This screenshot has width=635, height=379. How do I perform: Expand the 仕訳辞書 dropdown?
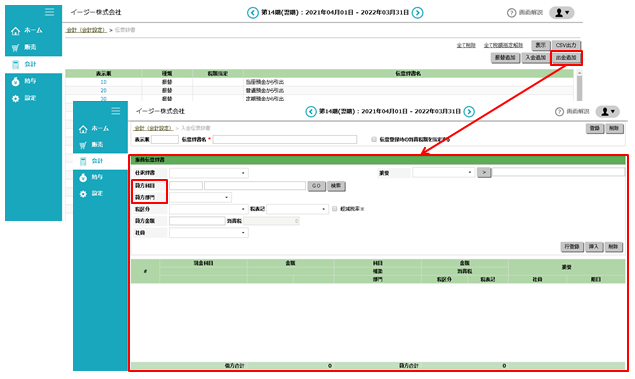(x=209, y=173)
